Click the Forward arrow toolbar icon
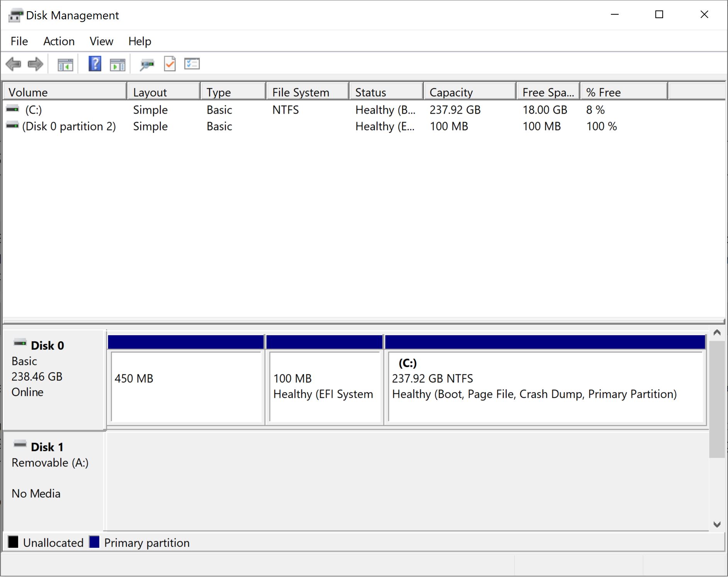This screenshot has height=577, width=728. [x=36, y=64]
